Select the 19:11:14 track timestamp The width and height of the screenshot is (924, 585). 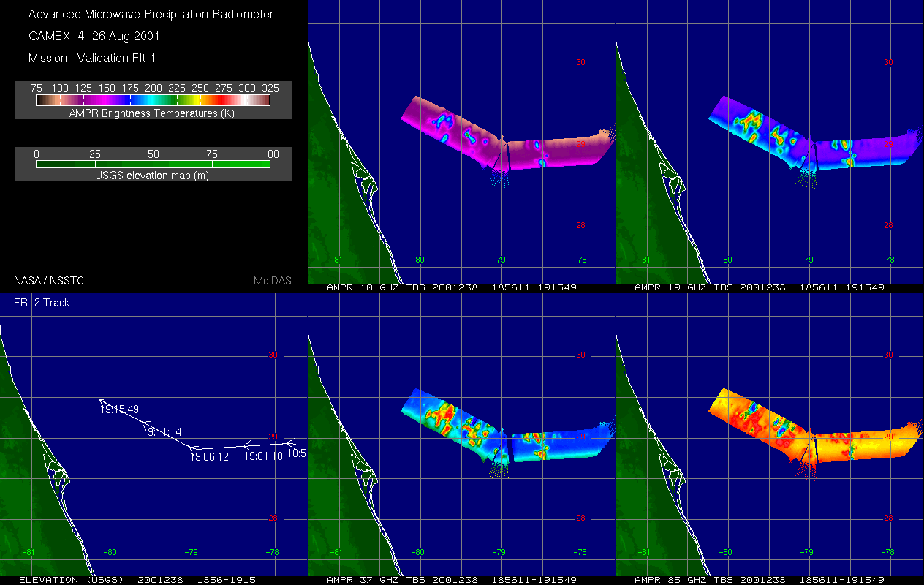(x=162, y=432)
